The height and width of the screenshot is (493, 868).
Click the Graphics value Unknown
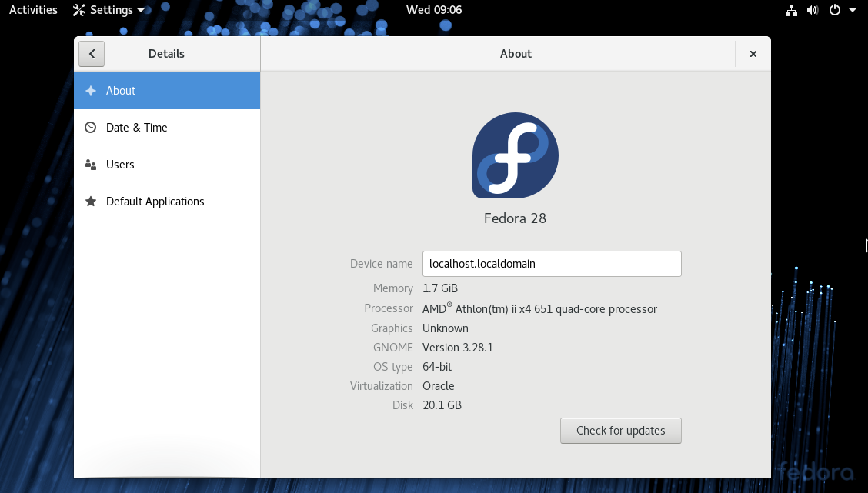(x=445, y=328)
